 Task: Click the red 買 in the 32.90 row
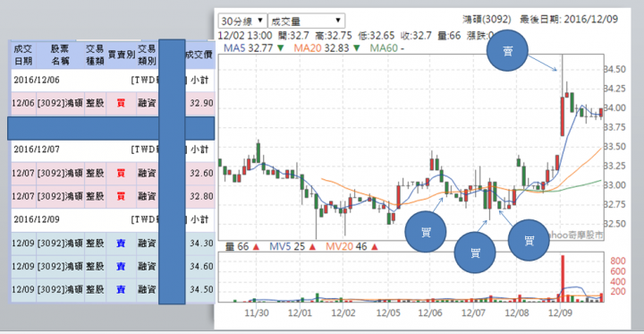click(121, 103)
